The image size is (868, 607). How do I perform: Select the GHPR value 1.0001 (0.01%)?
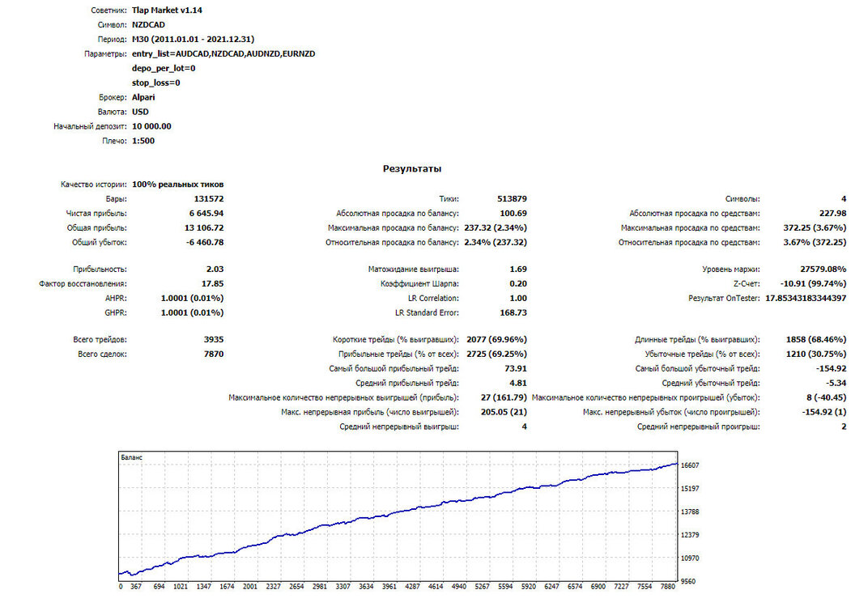pos(192,312)
